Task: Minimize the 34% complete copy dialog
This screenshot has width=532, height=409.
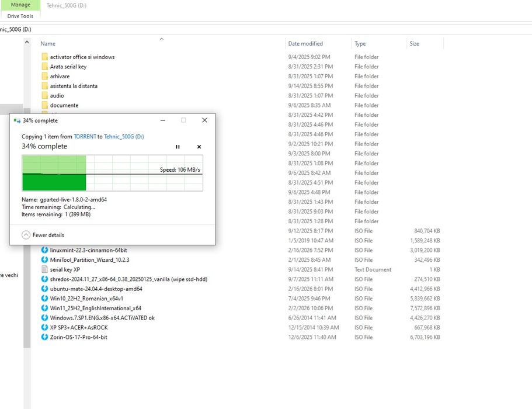Action: (x=163, y=120)
